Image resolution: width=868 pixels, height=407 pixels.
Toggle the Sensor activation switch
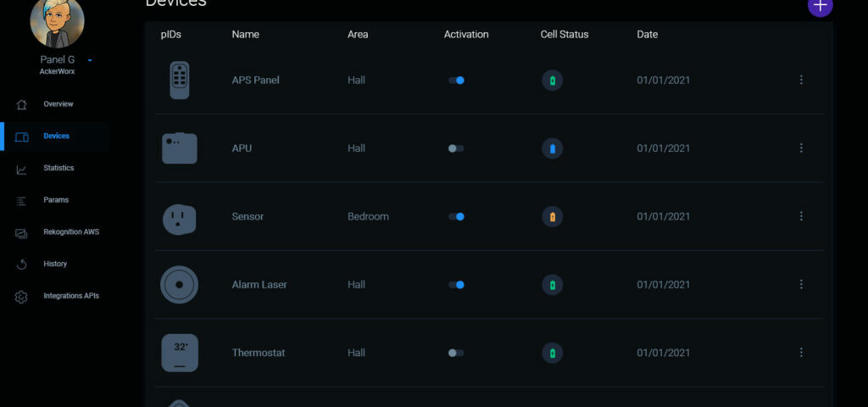[456, 216]
